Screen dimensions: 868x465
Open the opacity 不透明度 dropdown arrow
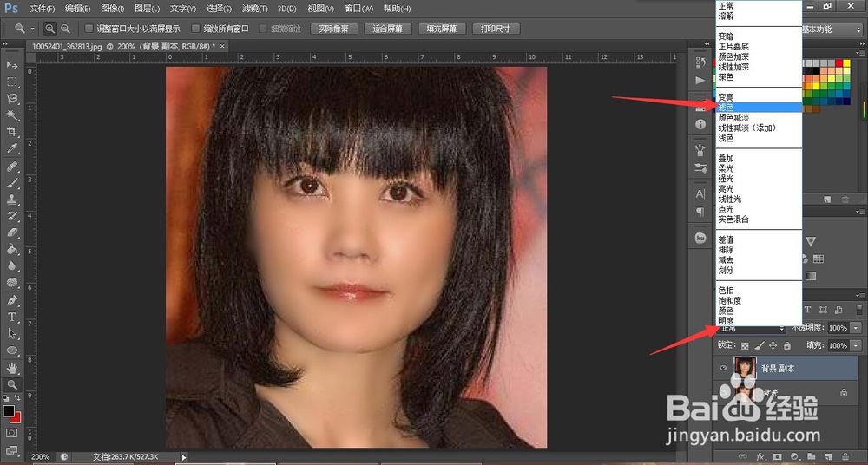855,328
